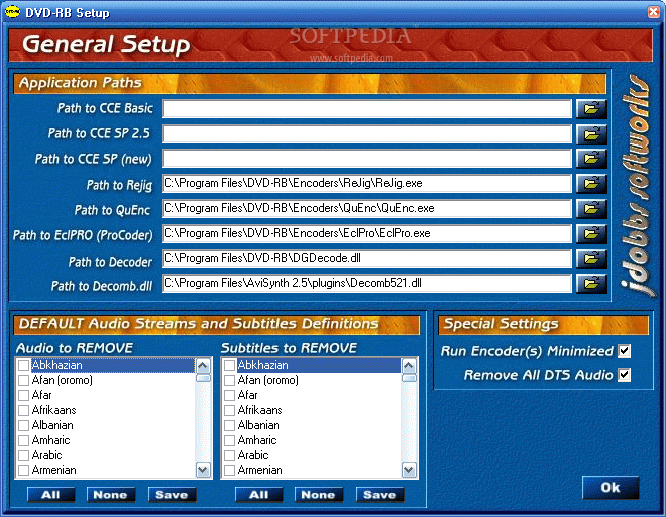Check Amharic in Audio to REMOVE list
The height and width of the screenshot is (517, 666).
pyautogui.click(x=24, y=440)
